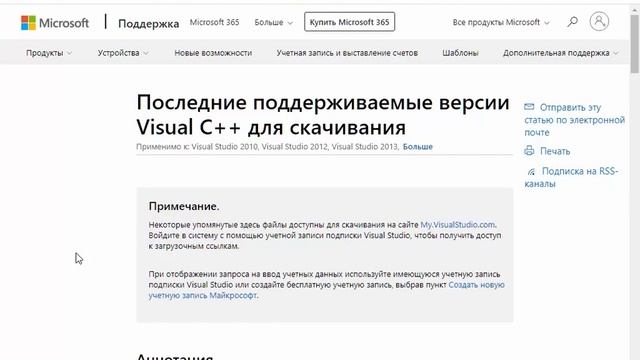
Task: Open the Microsoft logo home link
Action: tap(55, 23)
